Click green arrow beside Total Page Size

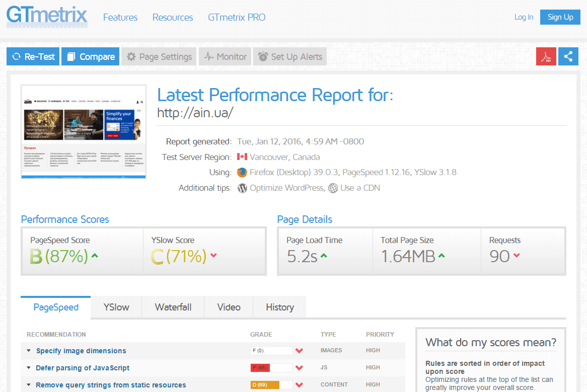[x=442, y=256]
